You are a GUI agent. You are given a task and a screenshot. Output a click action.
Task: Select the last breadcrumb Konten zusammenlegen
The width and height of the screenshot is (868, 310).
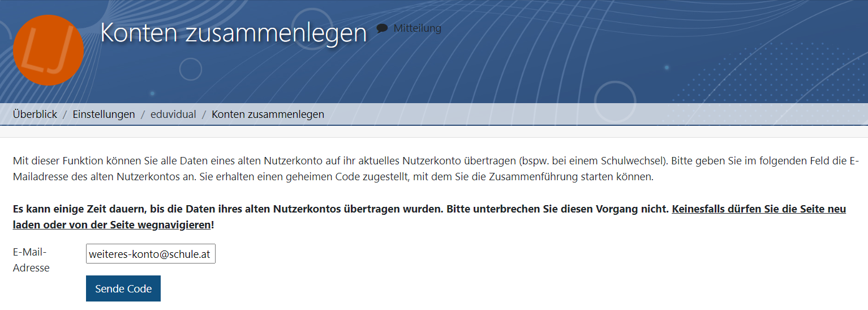[x=268, y=114]
